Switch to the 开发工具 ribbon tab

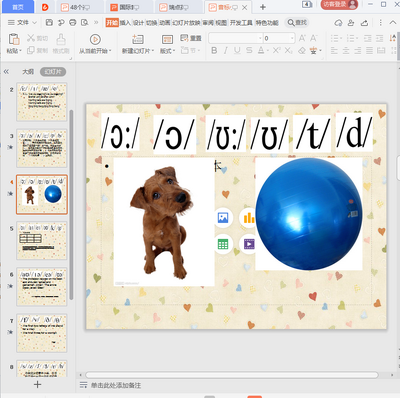pyautogui.click(x=241, y=23)
